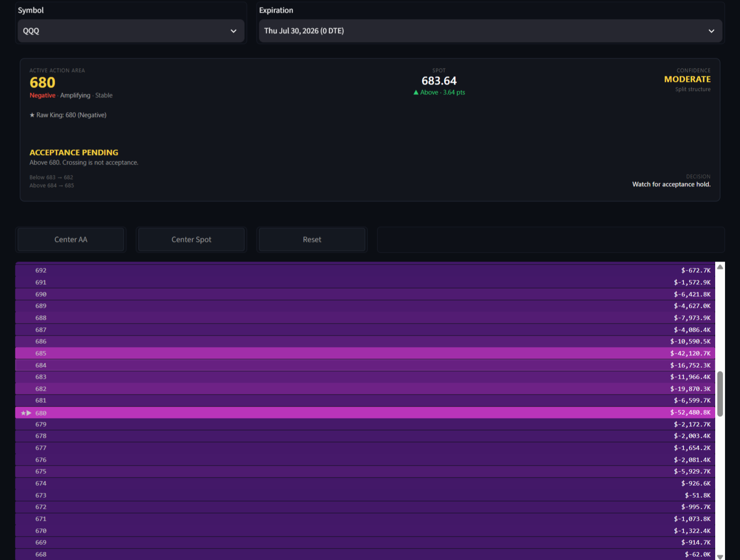Click the vertical scrollbar thumb
Image resolution: width=740 pixels, height=560 pixels.
[720, 394]
